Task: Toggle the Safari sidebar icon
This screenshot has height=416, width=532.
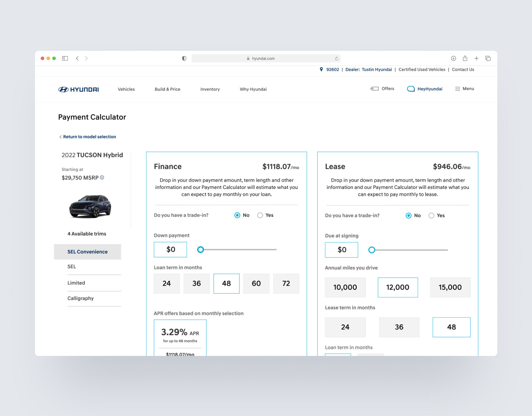Action: point(65,58)
